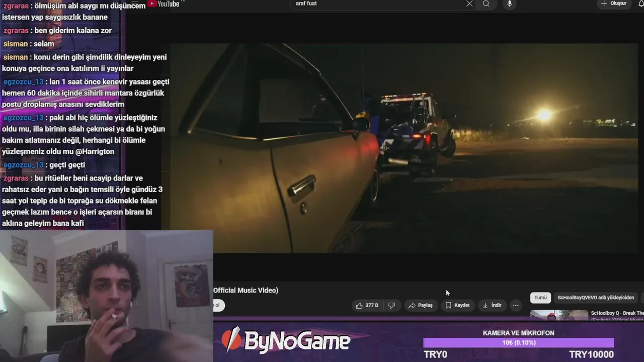This screenshot has height=362, width=644.
Task: Open the Oluştur create button
Action: 614,4
